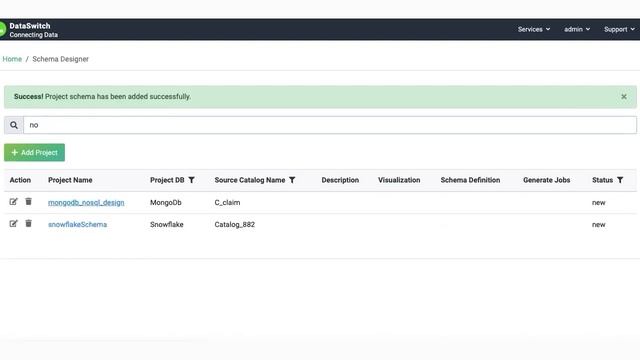Open the Support dropdown menu
640x360 pixels.
619,29
